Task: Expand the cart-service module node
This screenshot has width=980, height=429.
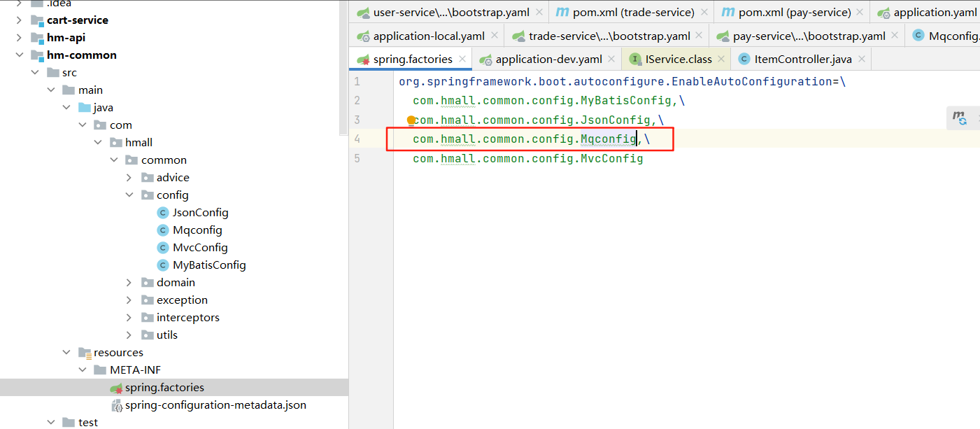Action: tap(19, 20)
